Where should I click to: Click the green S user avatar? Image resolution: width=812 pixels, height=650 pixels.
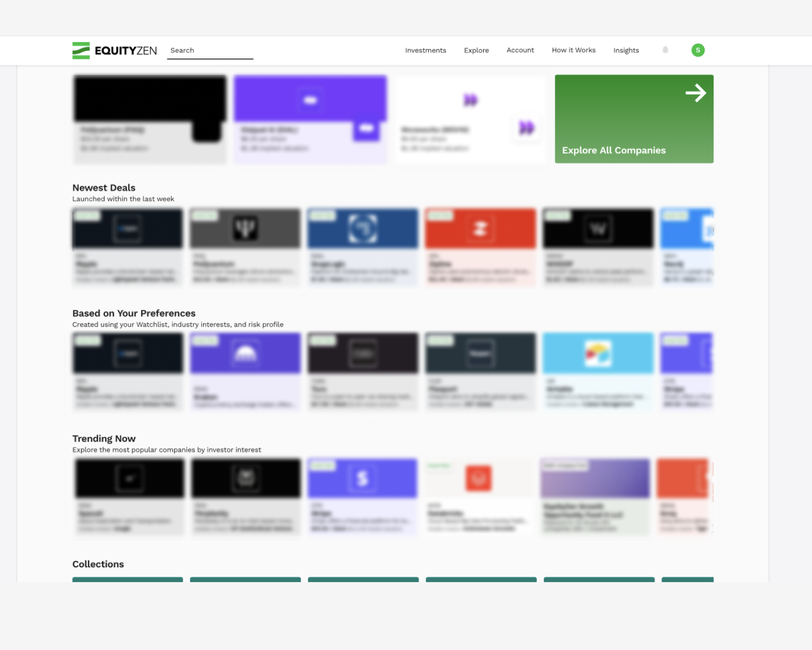pos(698,50)
